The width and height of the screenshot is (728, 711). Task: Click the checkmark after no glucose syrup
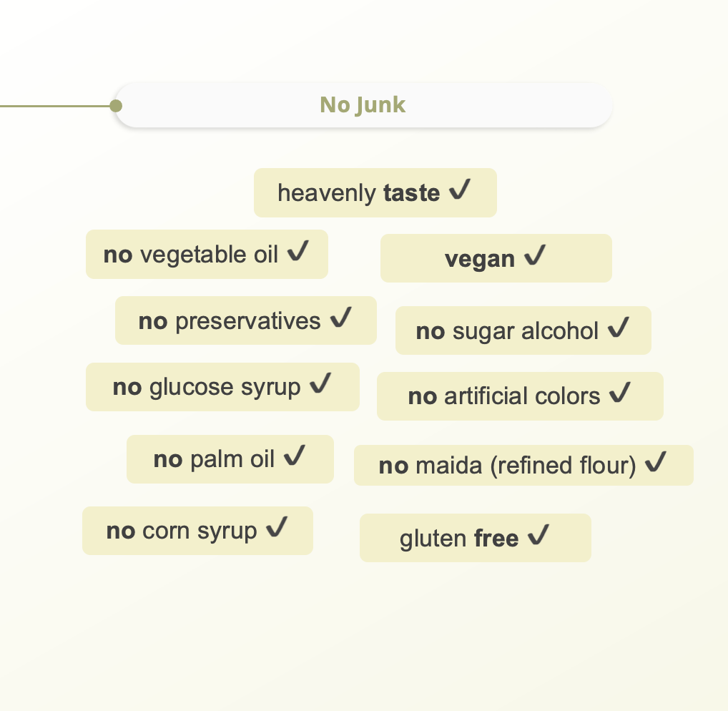click(x=321, y=385)
